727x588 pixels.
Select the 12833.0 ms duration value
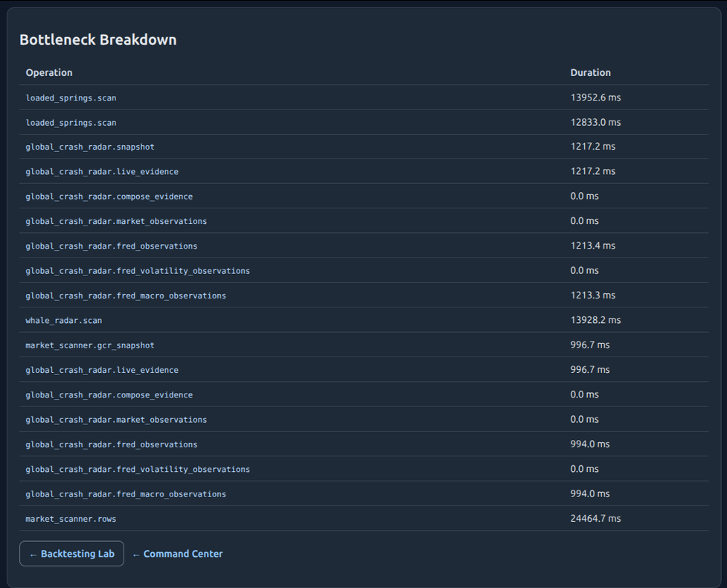pyautogui.click(x=595, y=122)
